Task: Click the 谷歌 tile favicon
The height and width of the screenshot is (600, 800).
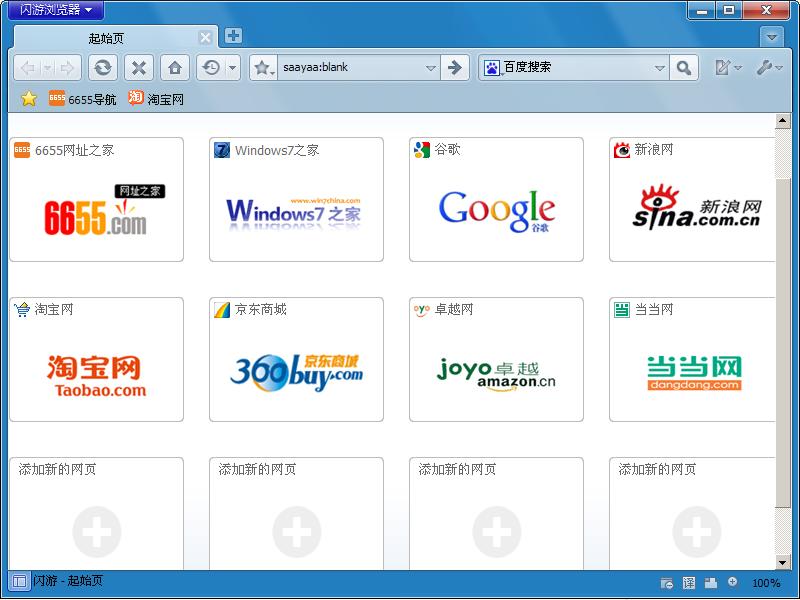Action: tap(422, 150)
